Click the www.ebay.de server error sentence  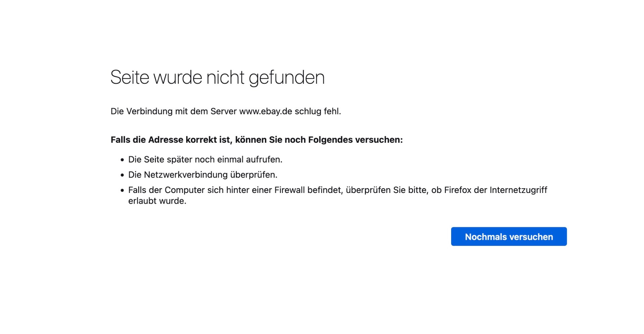[x=226, y=111]
